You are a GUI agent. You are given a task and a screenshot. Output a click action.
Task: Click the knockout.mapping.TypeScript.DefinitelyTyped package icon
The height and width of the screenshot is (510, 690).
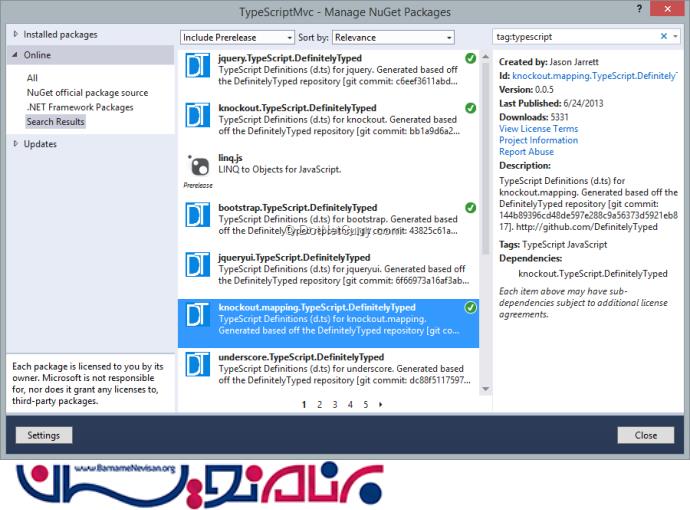coord(198,315)
